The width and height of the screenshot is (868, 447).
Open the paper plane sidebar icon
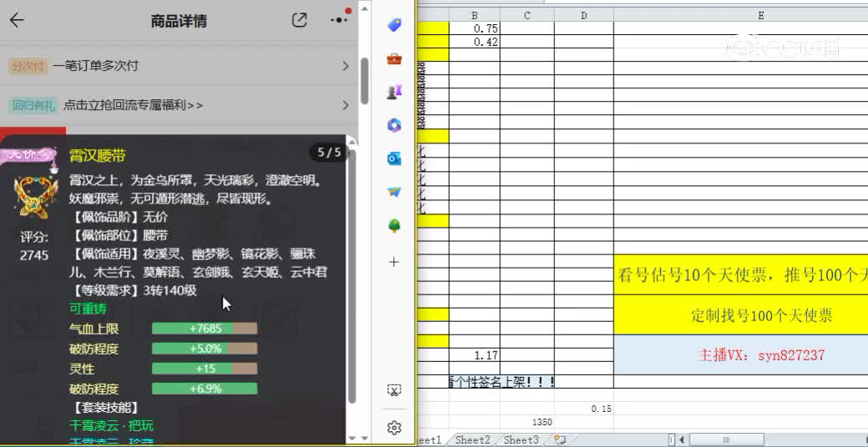coord(394,193)
